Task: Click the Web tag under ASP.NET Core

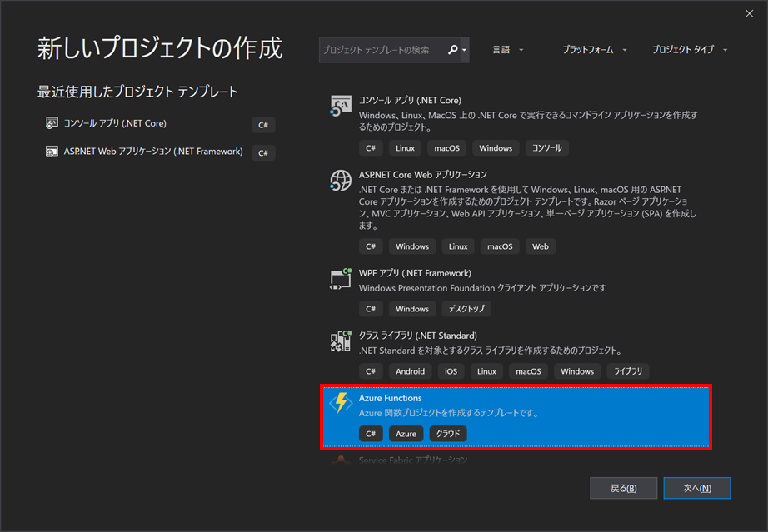Action: (541, 246)
